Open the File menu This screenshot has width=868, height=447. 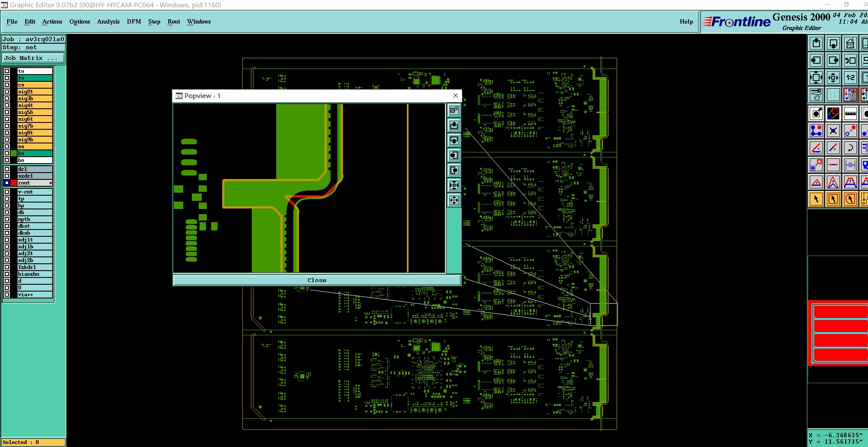point(12,21)
